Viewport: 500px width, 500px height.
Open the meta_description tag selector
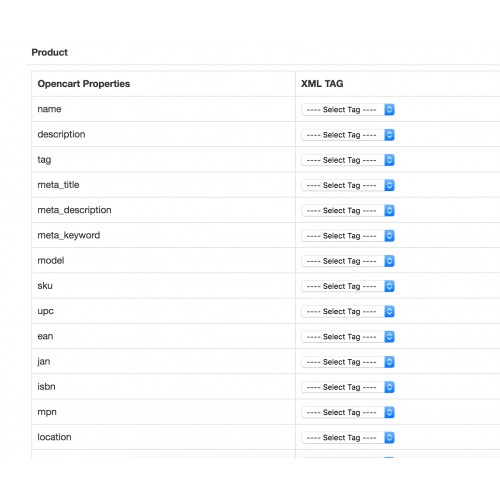click(x=348, y=211)
